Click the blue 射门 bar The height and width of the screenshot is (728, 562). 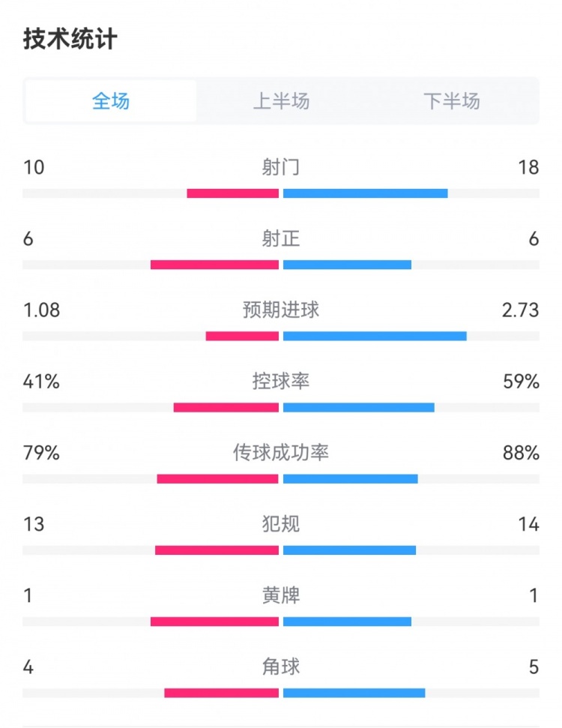pyautogui.click(x=366, y=193)
